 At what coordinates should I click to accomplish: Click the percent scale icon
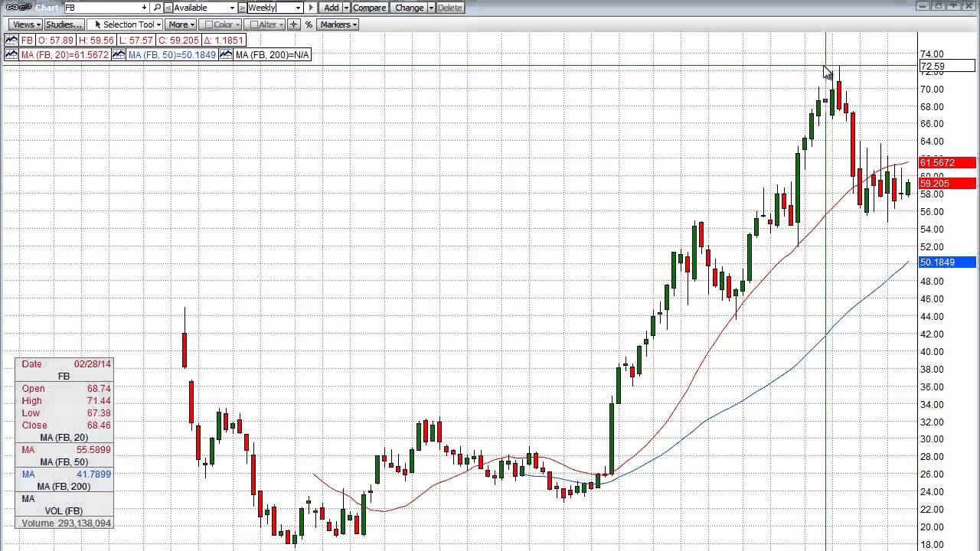click(309, 24)
